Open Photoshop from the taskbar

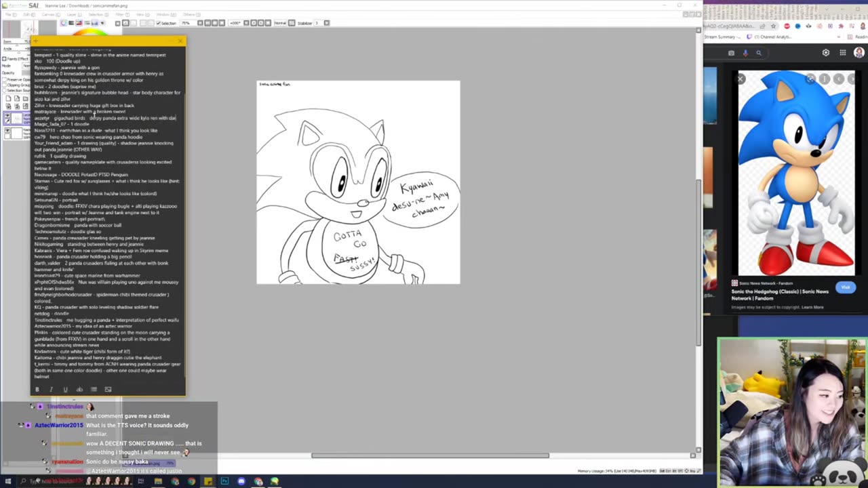224,481
